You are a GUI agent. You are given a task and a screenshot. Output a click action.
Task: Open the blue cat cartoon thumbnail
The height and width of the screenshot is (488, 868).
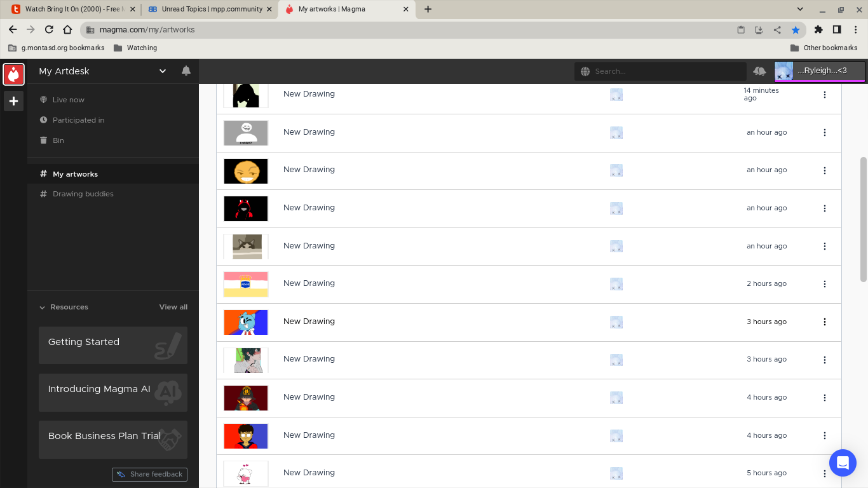[x=246, y=322]
